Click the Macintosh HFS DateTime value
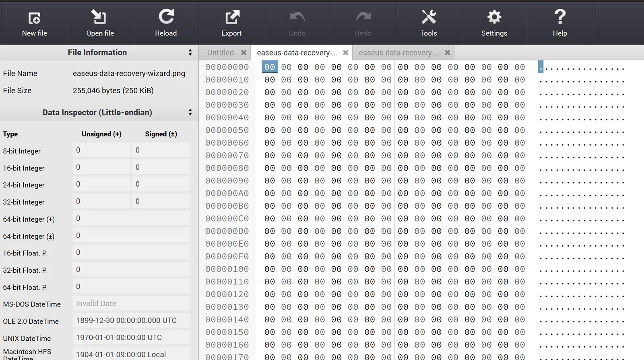 coord(131,354)
